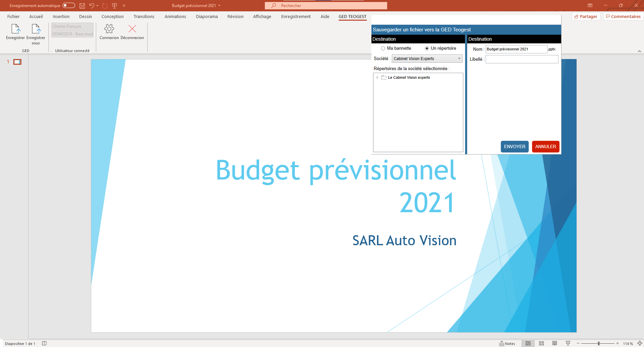The width and height of the screenshot is (644, 347).
Task: Click the red Déconnexion icon
Action: (132, 29)
